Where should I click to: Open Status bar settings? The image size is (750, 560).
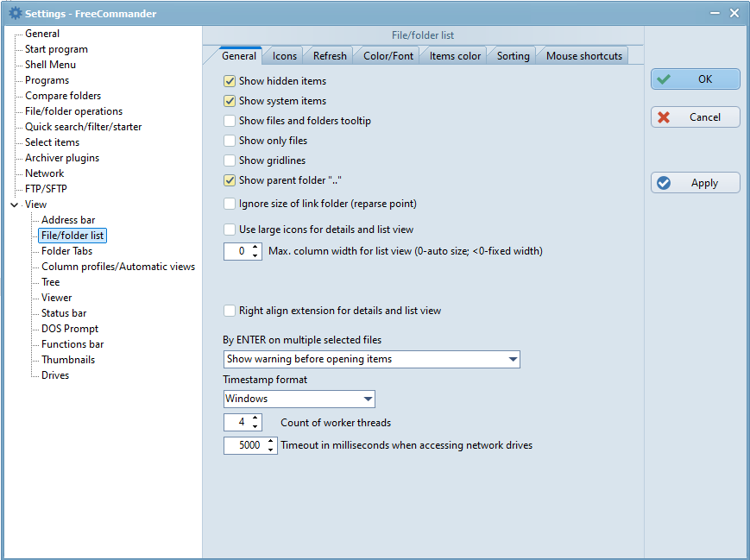pos(64,313)
